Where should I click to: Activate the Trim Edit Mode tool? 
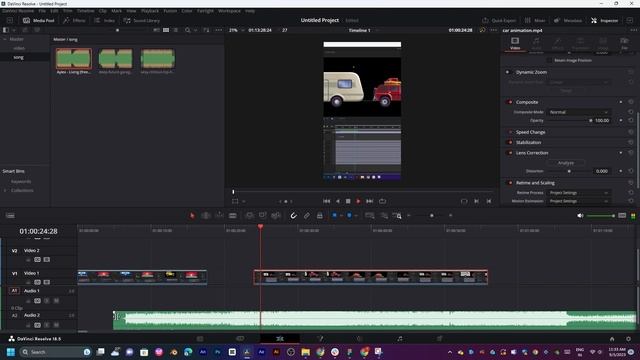[x=206, y=216]
